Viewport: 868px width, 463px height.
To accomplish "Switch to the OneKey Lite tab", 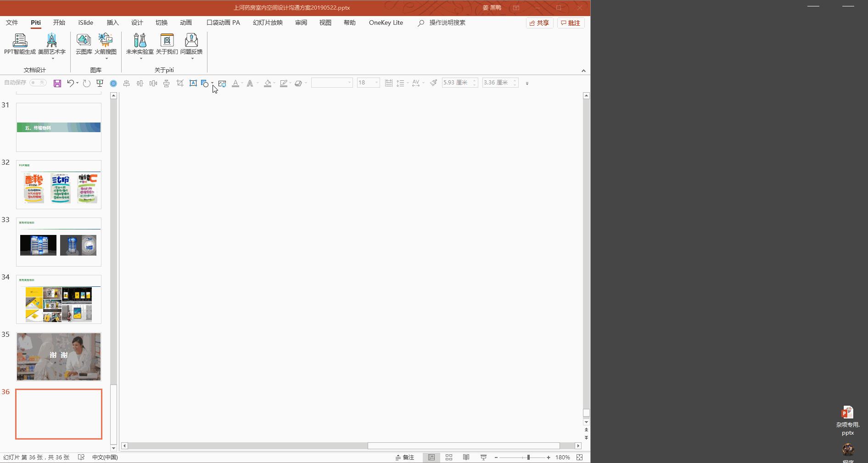I will click(386, 22).
